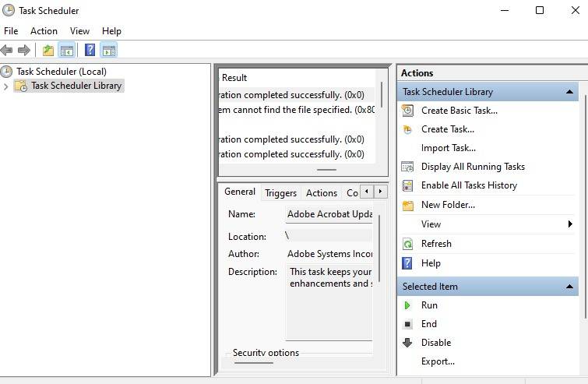Click the General tab vertical scrollbar
The width and height of the screenshot is (588, 384).
pyautogui.click(x=379, y=248)
